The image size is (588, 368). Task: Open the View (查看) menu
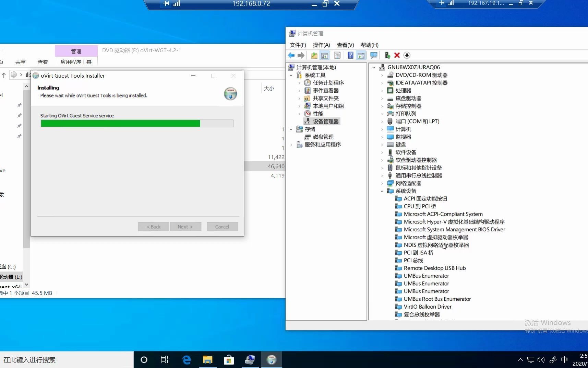coord(345,45)
